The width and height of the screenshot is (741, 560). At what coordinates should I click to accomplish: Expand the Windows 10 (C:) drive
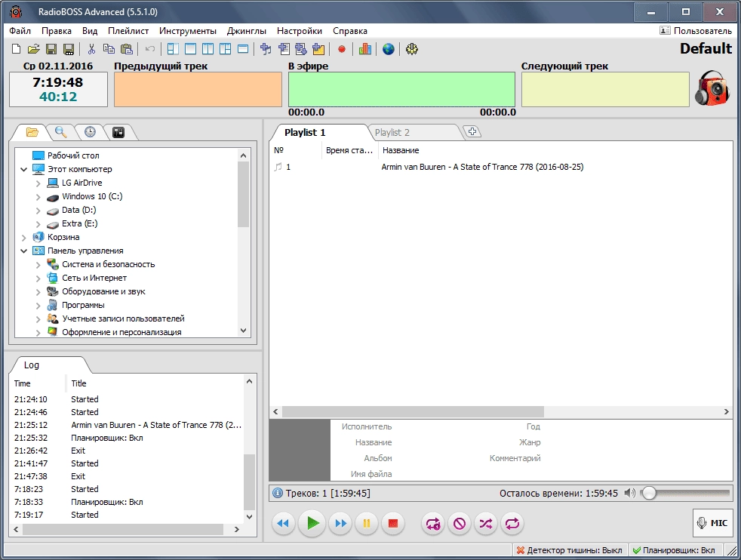point(38,196)
